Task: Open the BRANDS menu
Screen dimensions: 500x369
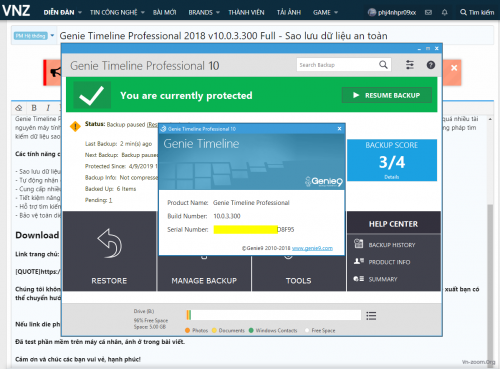Action: [x=200, y=12]
